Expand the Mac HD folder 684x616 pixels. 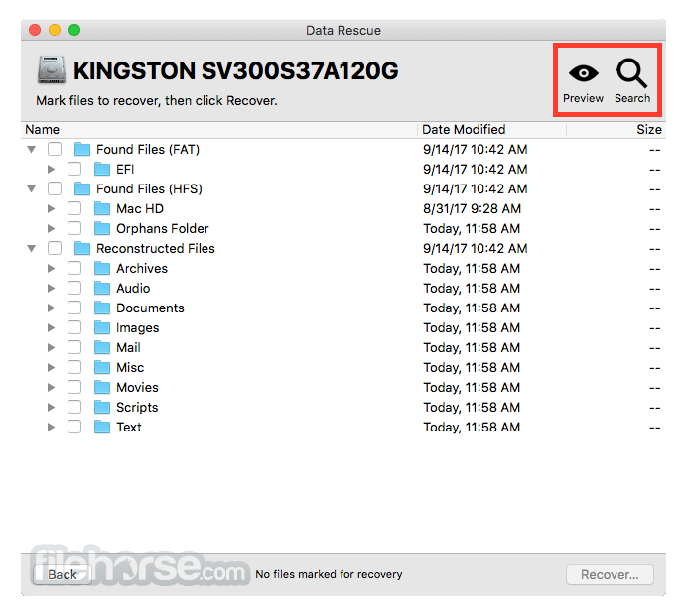pyautogui.click(x=51, y=209)
